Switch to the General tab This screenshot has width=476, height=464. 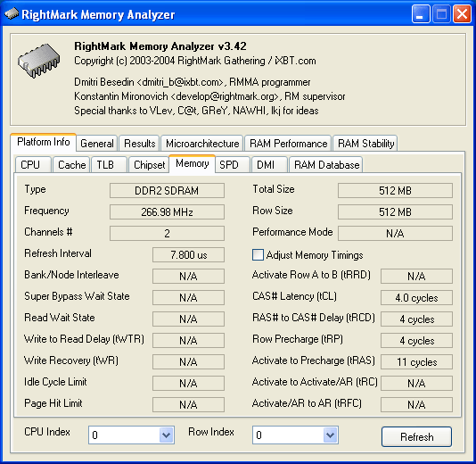tap(97, 144)
